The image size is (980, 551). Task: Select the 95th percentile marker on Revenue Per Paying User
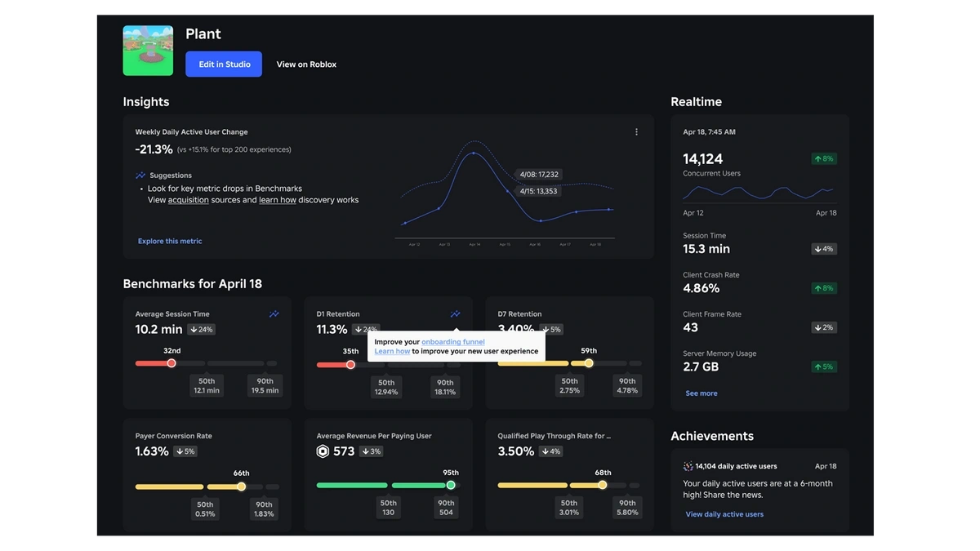(x=451, y=485)
